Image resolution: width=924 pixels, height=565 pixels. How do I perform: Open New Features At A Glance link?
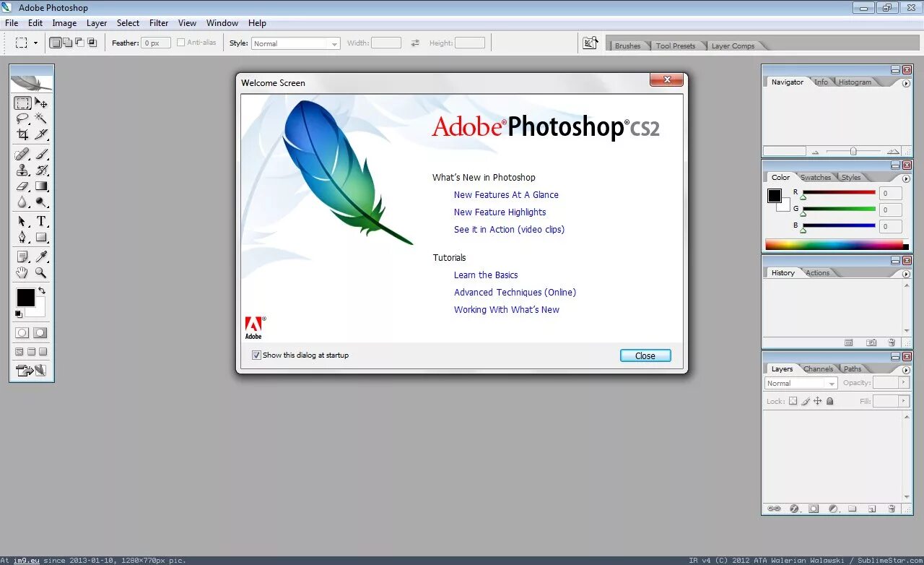506,195
